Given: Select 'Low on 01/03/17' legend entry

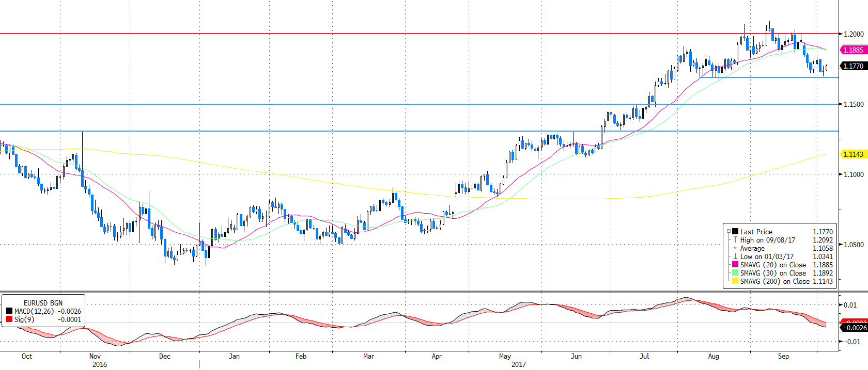Looking at the screenshot, I should 767,256.
